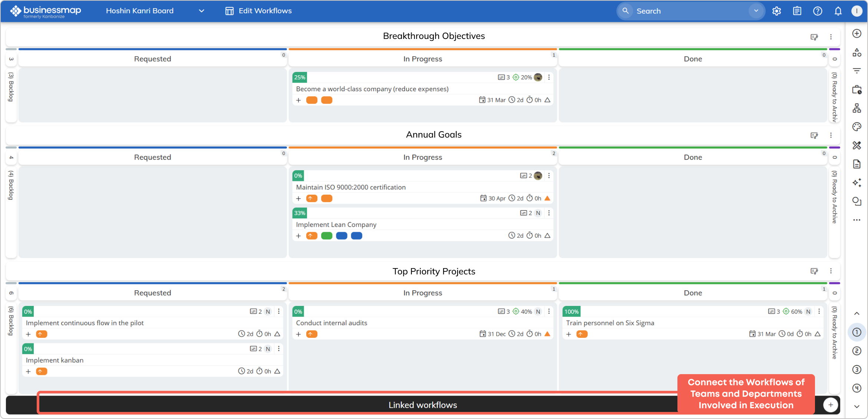The height and width of the screenshot is (419, 868).
Task: Open the color palette panel icon
Action: click(857, 126)
